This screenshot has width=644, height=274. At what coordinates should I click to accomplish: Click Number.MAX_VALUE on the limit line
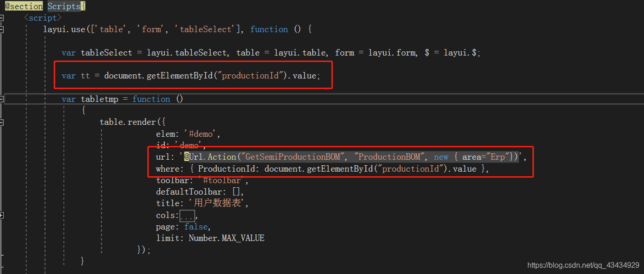[x=226, y=238]
